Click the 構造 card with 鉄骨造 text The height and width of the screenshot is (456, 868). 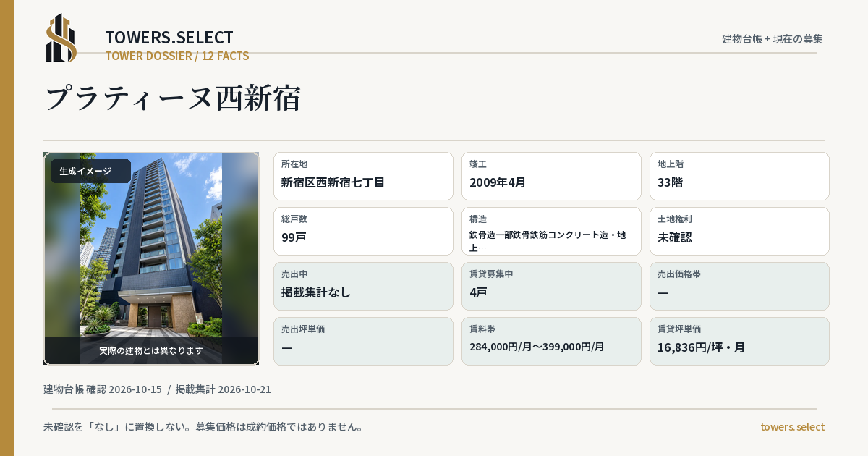(551, 231)
